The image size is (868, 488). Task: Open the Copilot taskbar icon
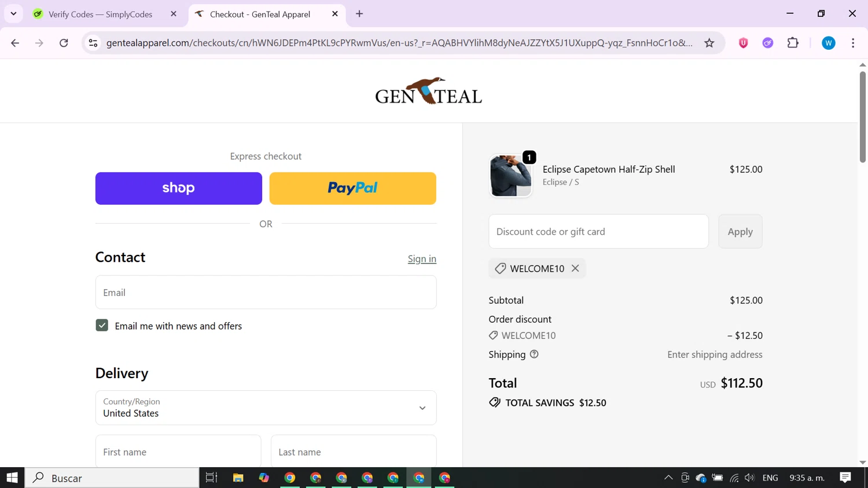(x=264, y=478)
